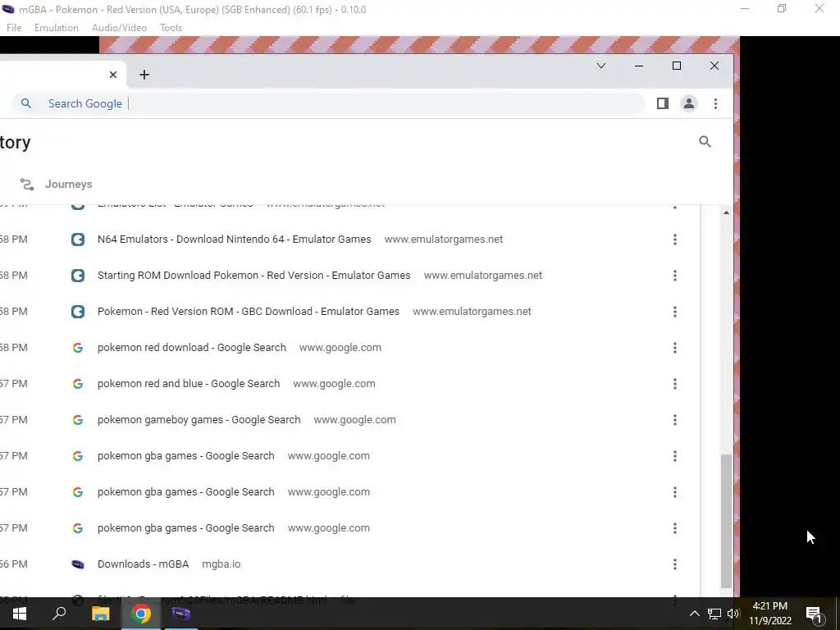The height and width of the screenshot is (630, 840).
Task: Open more actions for pokemon red download entry
Action: [x=675, y=348]
